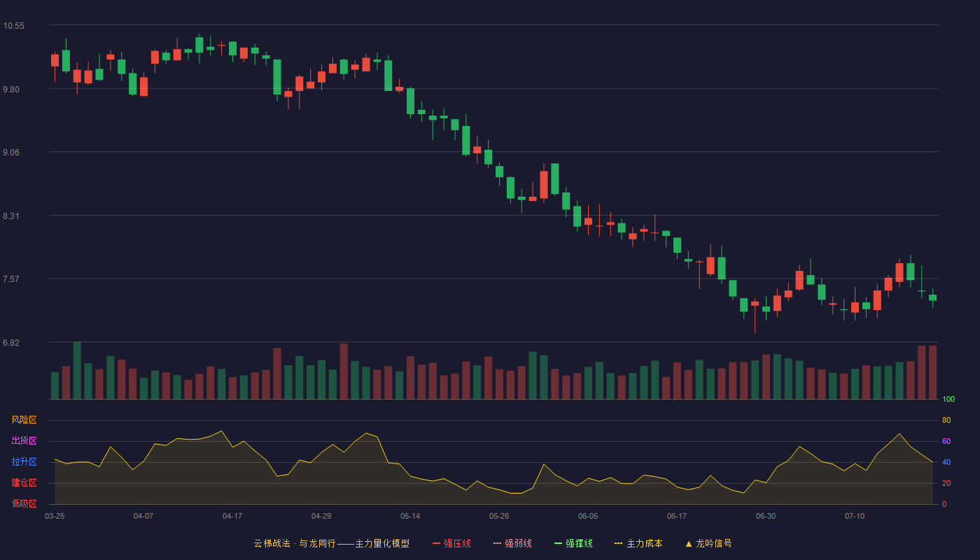
Task: Toggle the 强压线 legend series
Action: (451, 543)
